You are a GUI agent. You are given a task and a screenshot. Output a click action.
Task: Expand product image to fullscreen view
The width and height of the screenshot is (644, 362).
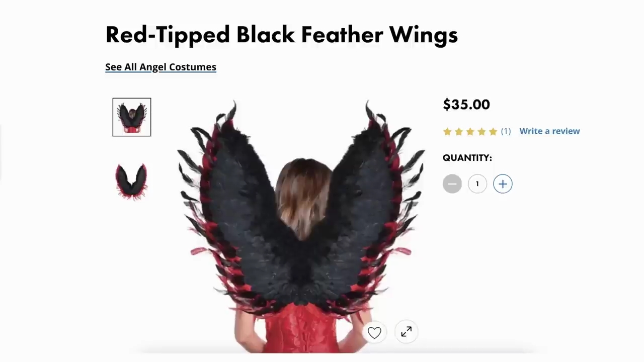click(x=406, y=332)
